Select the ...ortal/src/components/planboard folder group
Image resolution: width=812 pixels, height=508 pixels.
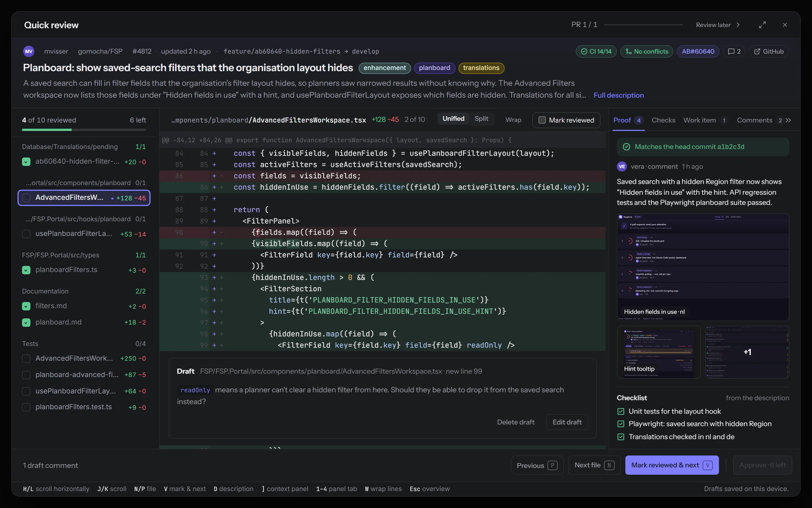click(x=84, y=183)
